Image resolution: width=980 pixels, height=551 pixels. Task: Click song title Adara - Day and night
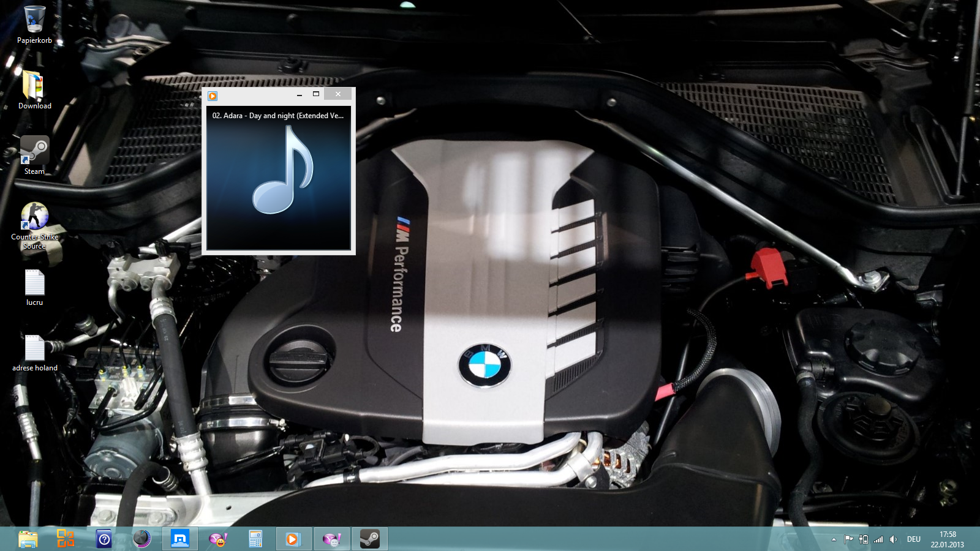coord(278,116)
